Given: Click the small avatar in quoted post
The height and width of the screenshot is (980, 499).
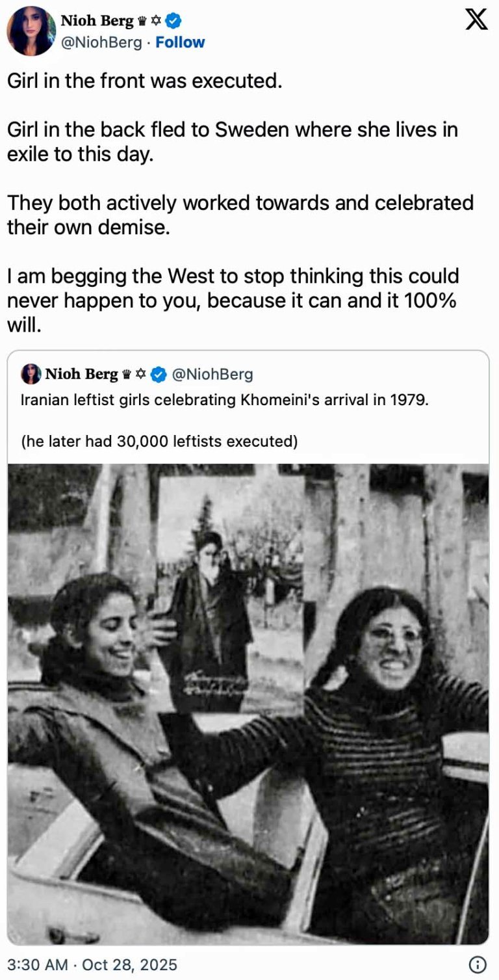Looking at the screenshot, I should [31, 374].
